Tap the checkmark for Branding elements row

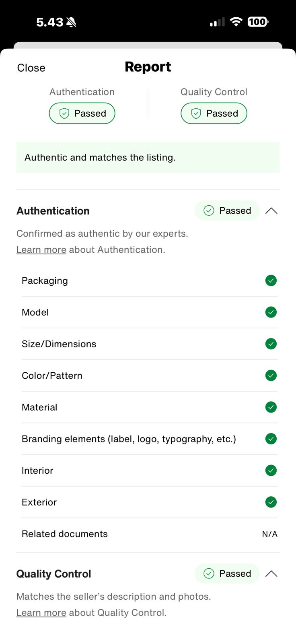(271, 439)
